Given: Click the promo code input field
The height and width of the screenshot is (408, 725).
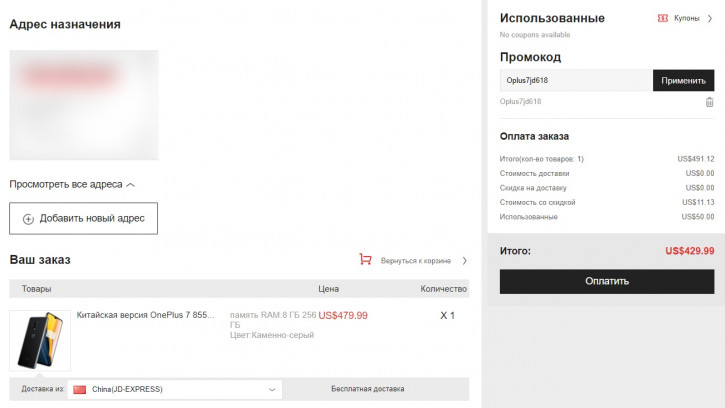Looking at the screenshot, I should [x=576, y=80].
